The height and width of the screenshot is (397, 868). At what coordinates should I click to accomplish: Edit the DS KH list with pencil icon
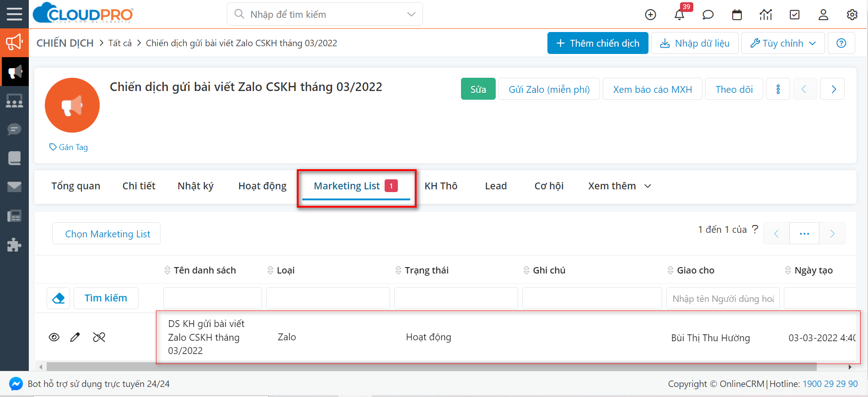(75, 337)
